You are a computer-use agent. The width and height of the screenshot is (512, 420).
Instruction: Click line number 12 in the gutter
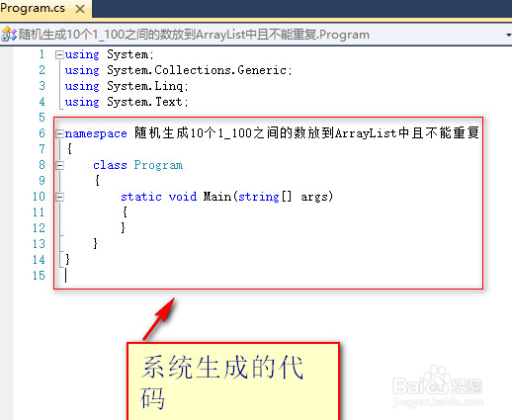39,228
